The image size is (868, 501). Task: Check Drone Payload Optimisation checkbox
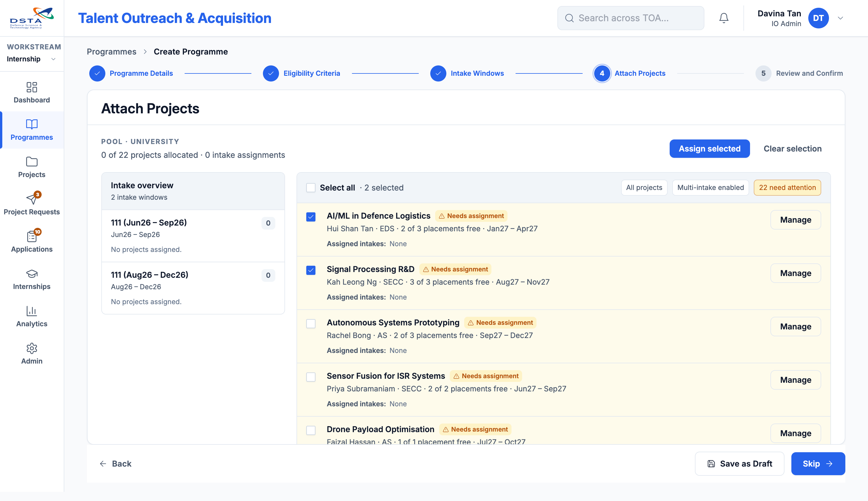click(311, 430)
